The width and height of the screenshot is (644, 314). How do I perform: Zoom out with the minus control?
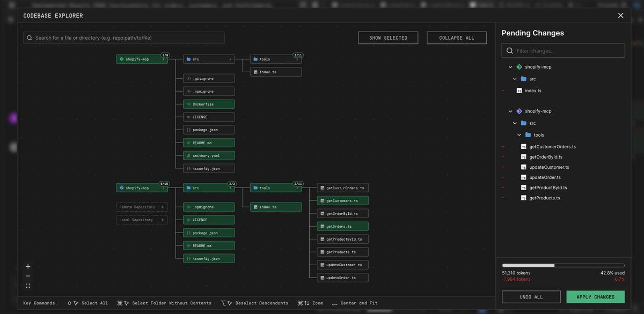click(28, 276)
